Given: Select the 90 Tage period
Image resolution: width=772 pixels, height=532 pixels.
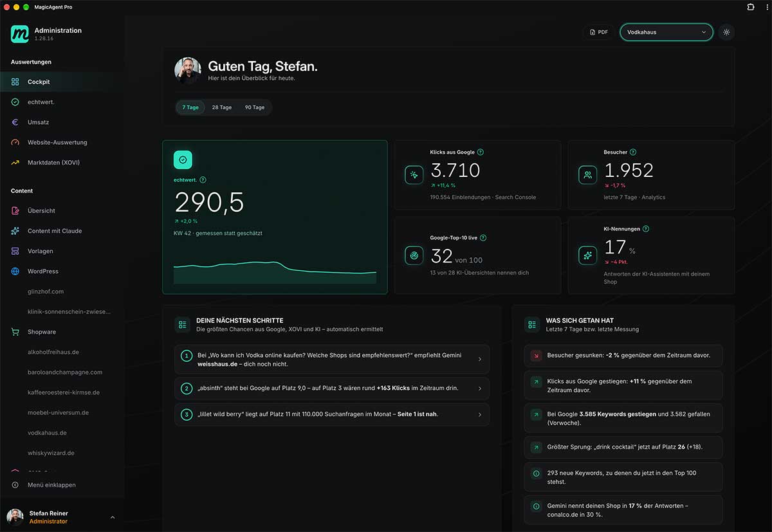Looking at the screenshot, I should tap(255, 107).
